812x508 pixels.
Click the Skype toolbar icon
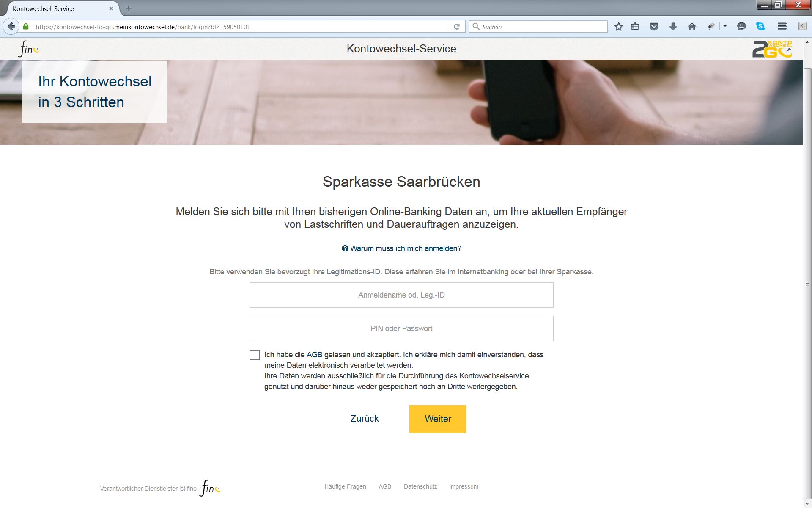[760, 26]
